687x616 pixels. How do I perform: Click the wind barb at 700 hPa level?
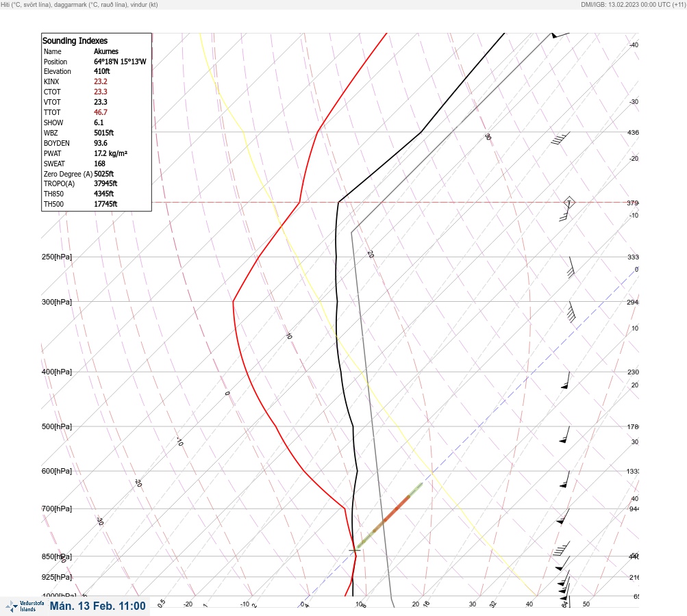point(563,517)
